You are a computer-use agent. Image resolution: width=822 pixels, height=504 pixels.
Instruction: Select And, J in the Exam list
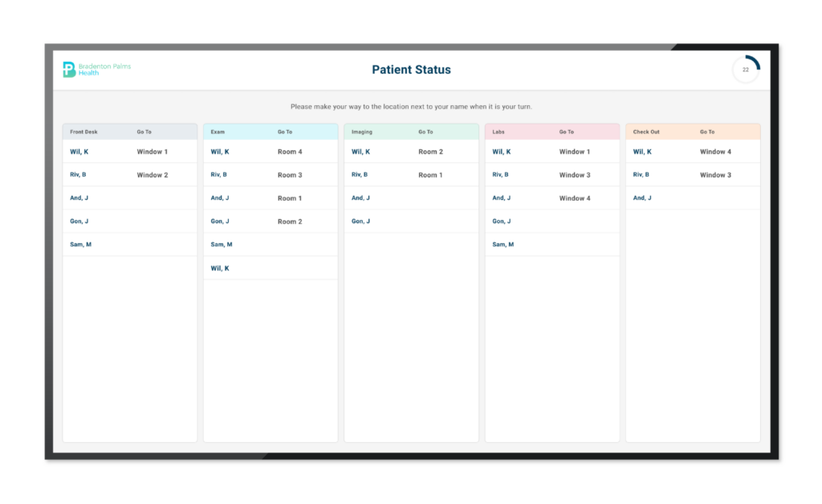coord(220,198)
